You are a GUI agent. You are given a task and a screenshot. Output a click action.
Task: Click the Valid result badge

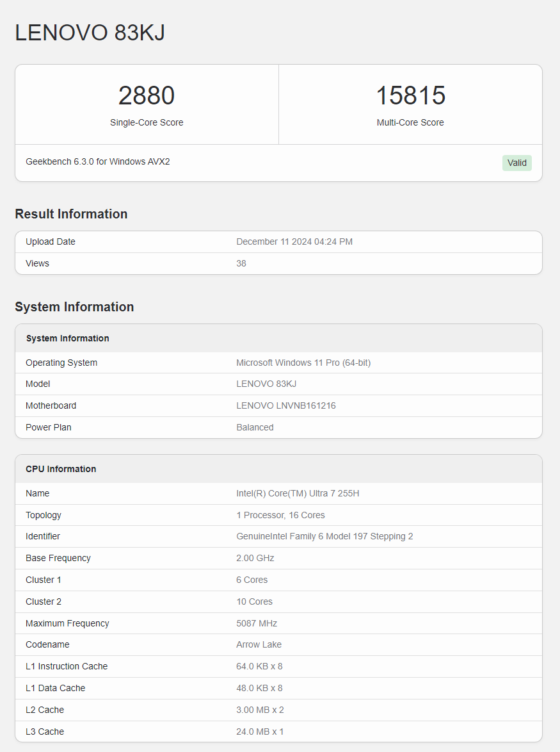pos(516,163)
